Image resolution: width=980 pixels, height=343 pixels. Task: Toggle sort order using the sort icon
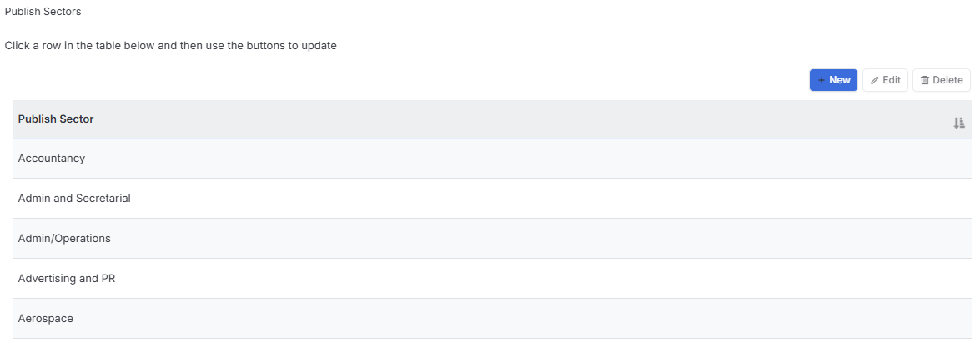[959, 124]
